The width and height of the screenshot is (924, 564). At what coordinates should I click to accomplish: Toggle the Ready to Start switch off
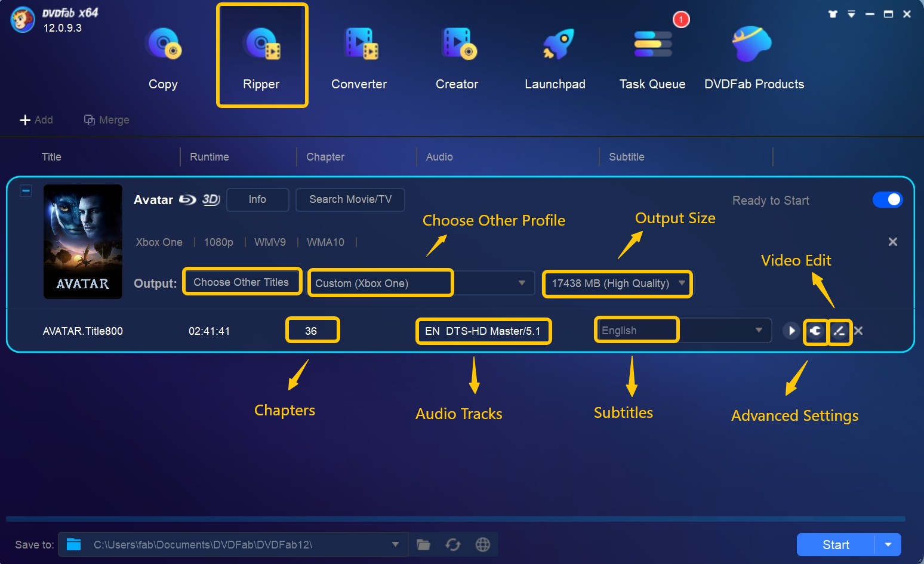[x=887, y=200]
